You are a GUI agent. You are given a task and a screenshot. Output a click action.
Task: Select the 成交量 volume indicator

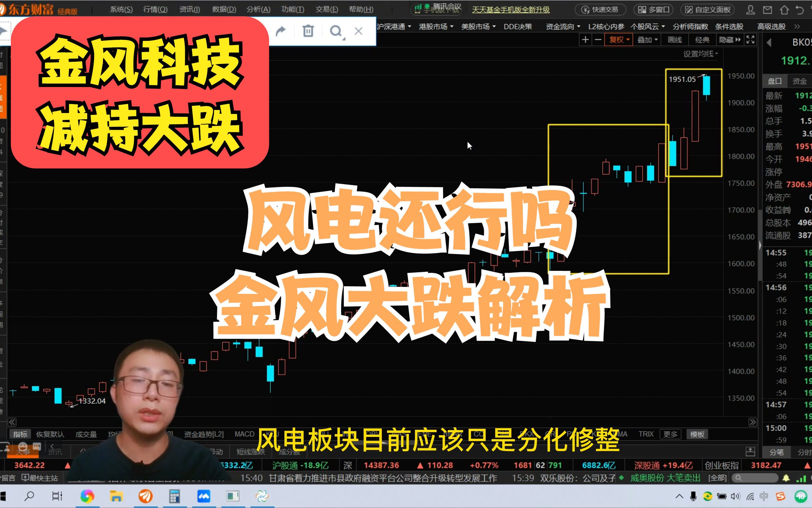(x=86, y=434)
